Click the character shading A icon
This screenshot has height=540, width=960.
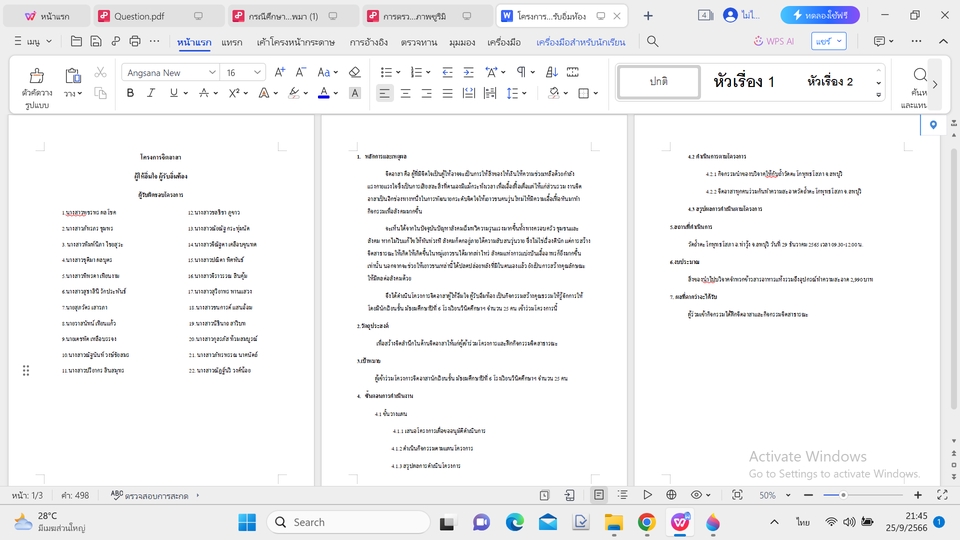(x=354, y=93)
